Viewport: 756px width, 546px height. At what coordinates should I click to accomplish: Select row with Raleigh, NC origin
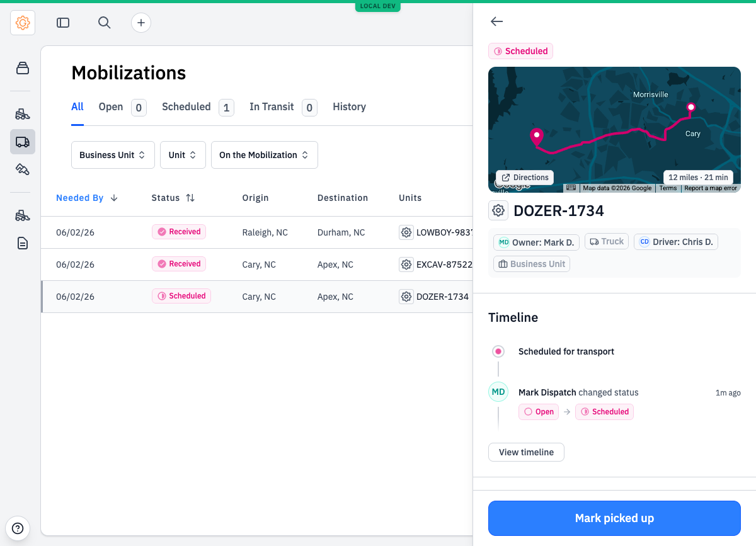click(257, 232)
